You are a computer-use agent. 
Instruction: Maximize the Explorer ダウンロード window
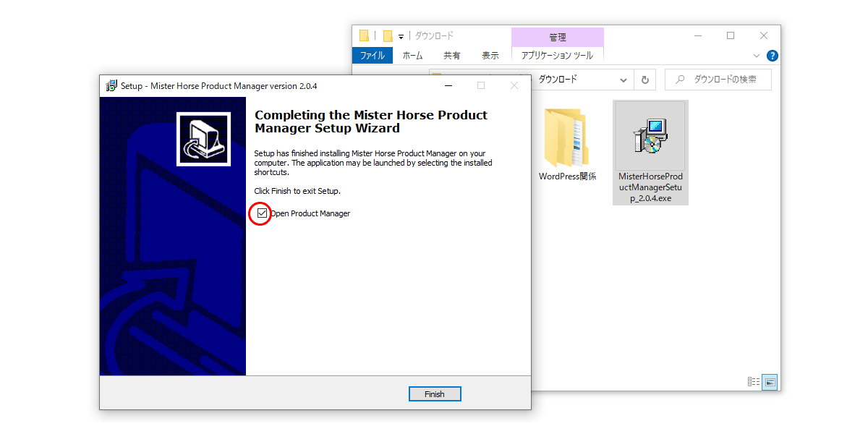(x=731, y=35)
